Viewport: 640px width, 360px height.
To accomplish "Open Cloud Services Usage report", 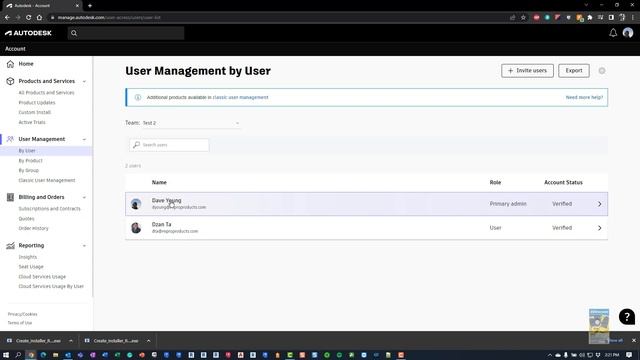I will [x=42, y=277].
